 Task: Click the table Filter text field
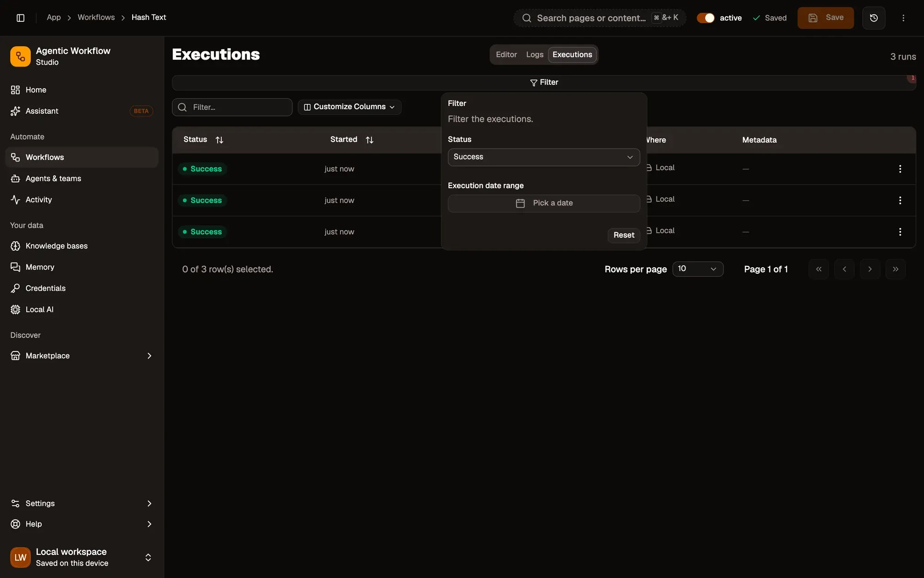pos(232,107)
